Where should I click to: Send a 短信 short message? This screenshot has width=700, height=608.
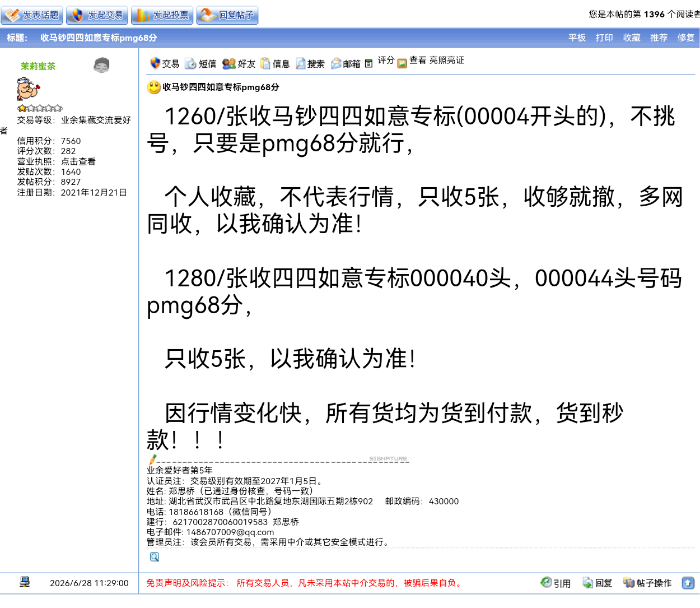(200, 64)
